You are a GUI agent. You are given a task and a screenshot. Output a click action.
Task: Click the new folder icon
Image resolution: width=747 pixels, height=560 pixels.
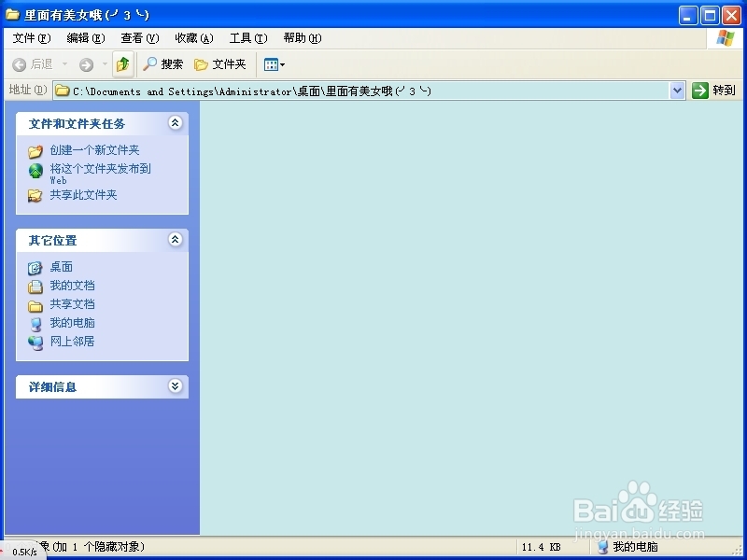[35, 151]
